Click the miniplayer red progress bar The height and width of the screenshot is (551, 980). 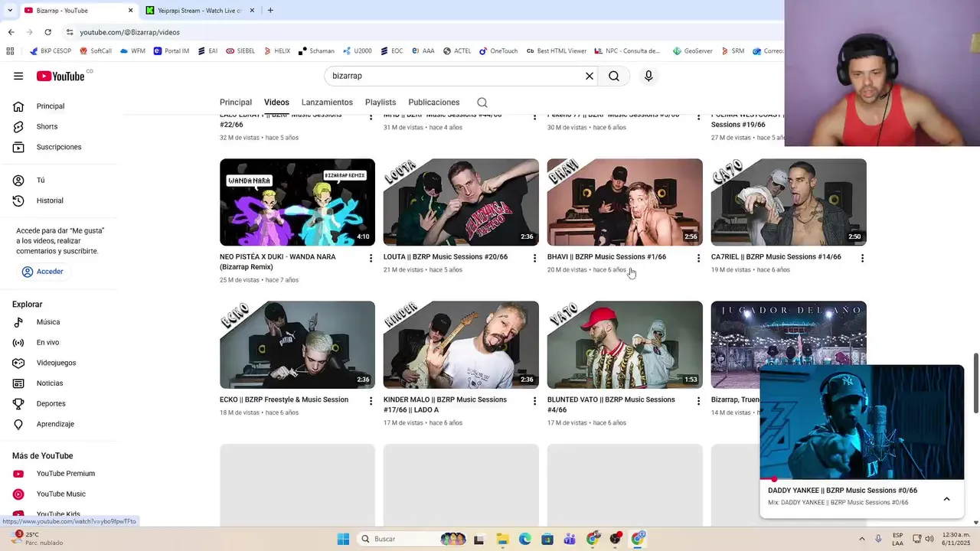pyautogui.click(x=862, y=479)
